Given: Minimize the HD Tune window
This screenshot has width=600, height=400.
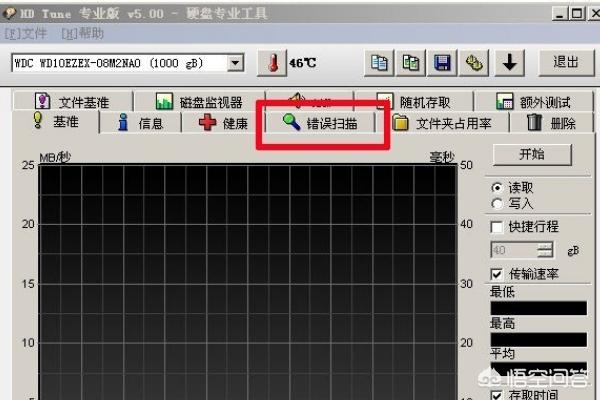Looking at the screenshot, I should click(x=559, y=14).
